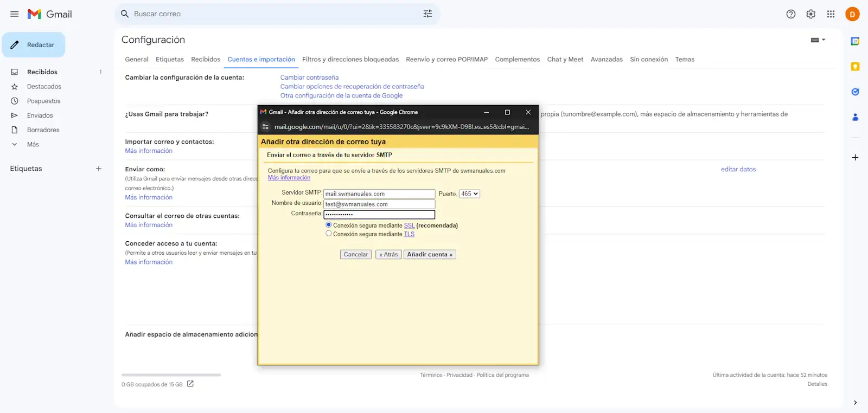This screenshot has width=868, height=413.
Task: Click Cambiar contraseña link
Action: coord(309,78)
